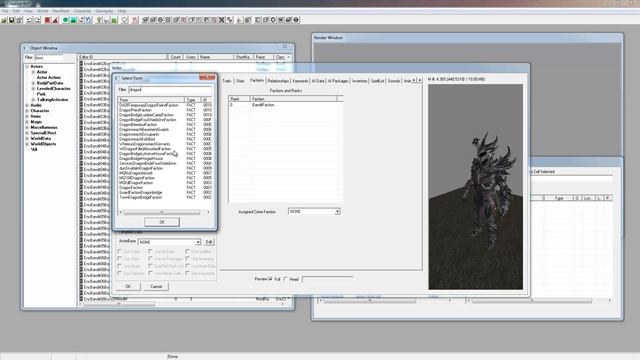
Task: Click the green monitor toolbar icon
Action: click(x=73, y=20)
